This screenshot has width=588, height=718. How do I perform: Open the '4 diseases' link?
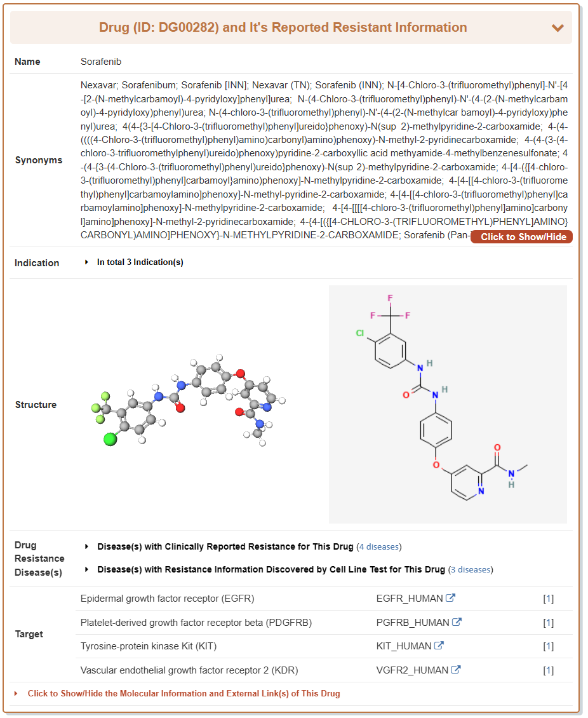(379, 546)
